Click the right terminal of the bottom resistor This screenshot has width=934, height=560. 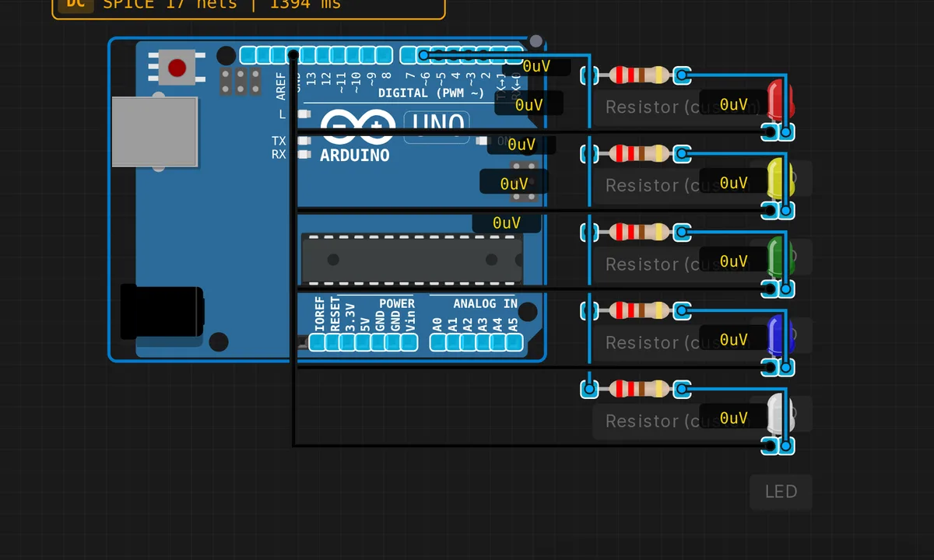click(682, 390)
